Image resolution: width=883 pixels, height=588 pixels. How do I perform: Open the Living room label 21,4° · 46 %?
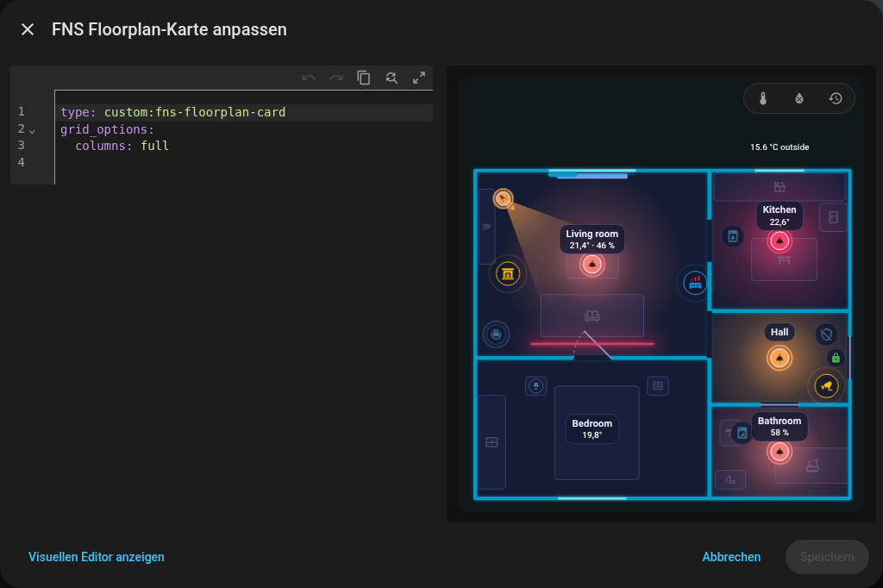[x=592, y=240]
